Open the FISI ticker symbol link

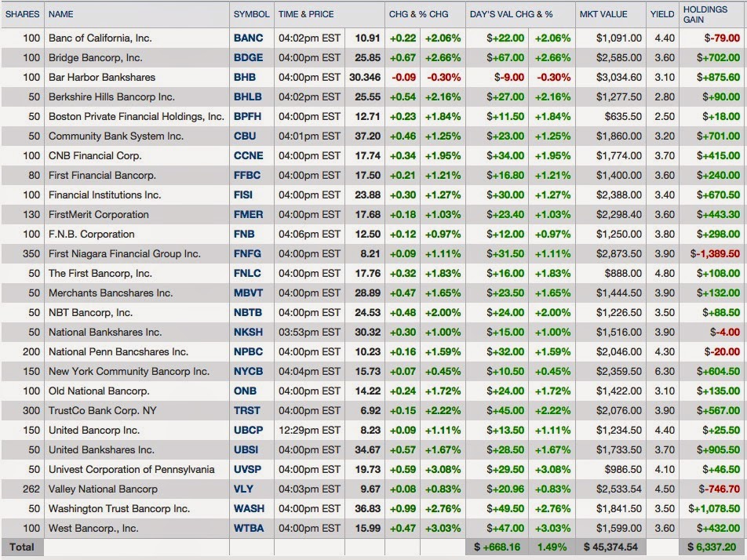(243, 195)
